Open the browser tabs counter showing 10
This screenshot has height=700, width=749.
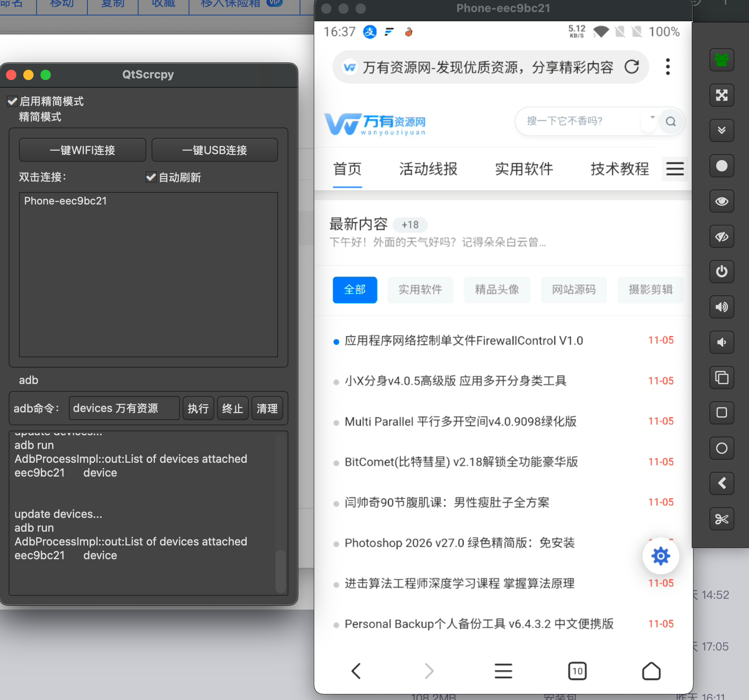[577, 671]
